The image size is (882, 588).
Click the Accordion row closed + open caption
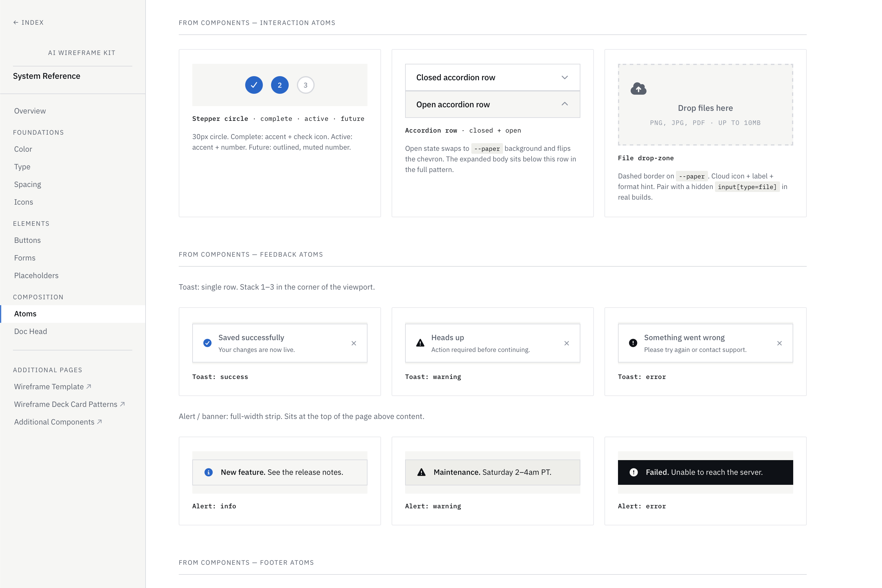(463, 131)
